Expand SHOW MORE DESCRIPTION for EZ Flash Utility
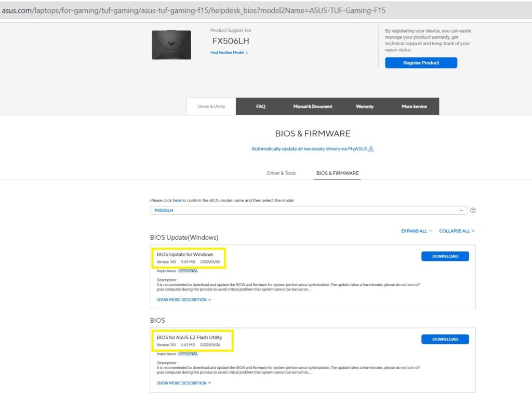 [183, 383]
